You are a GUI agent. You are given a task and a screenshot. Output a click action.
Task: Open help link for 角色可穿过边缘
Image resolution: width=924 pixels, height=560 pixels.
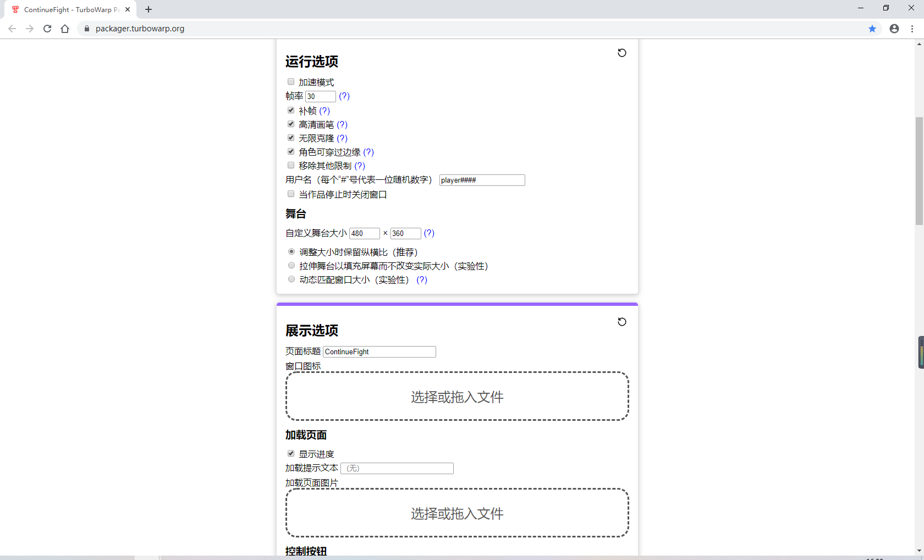pos(369,152)
